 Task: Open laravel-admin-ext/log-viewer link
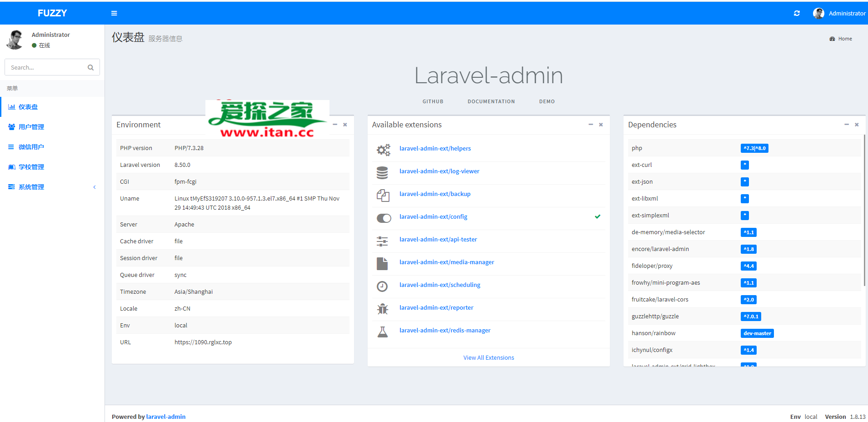tap(439, 171)
